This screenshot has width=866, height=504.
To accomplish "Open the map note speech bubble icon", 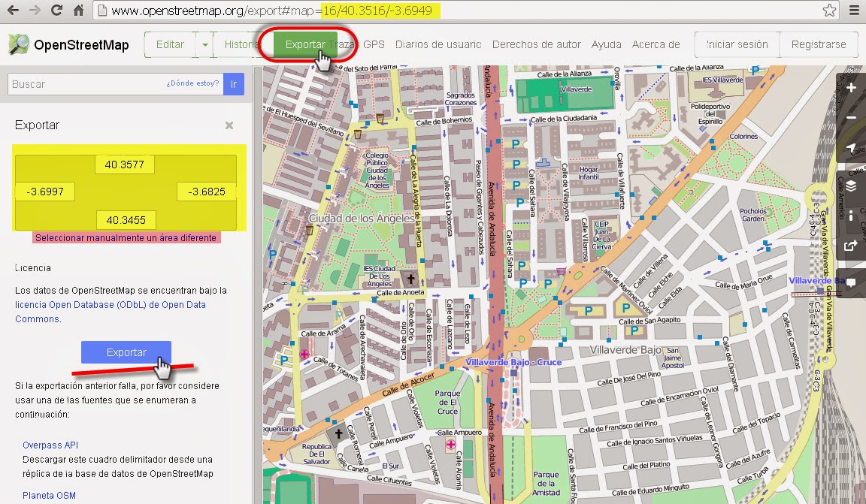I will [852, 283].
